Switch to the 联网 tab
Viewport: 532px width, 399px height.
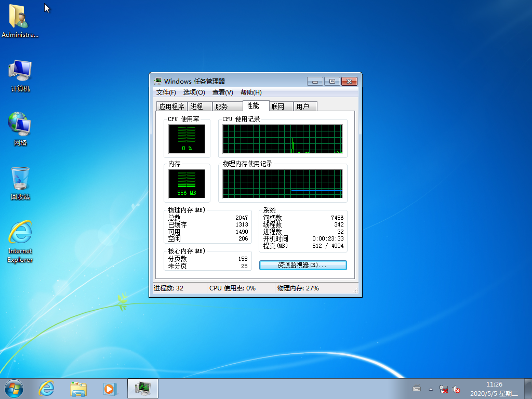click(x=281, y=107)
